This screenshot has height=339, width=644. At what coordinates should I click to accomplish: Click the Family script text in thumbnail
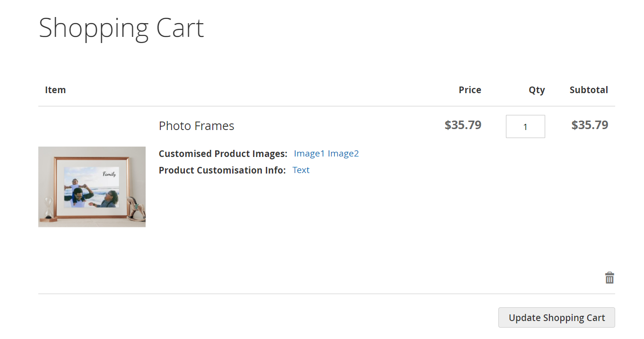click(109, 174)
